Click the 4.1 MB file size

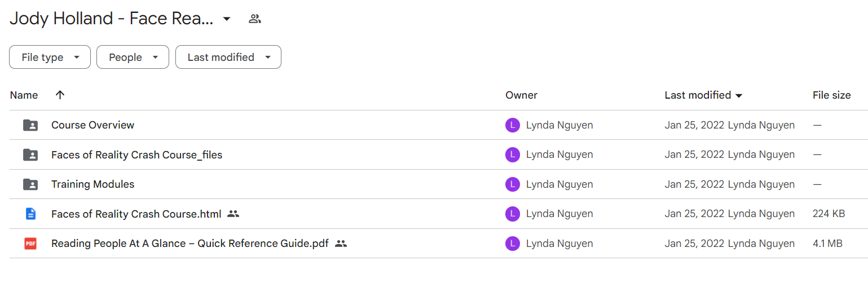827,244
